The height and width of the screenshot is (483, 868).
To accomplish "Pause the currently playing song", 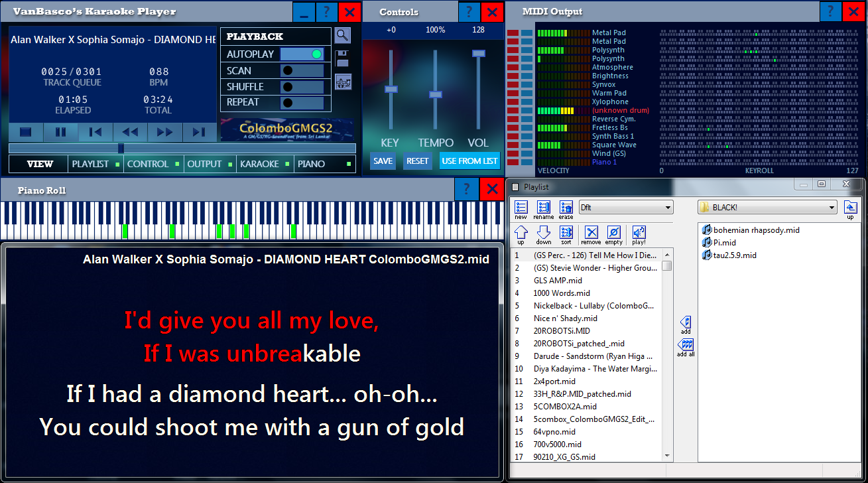I will point(61,132).
